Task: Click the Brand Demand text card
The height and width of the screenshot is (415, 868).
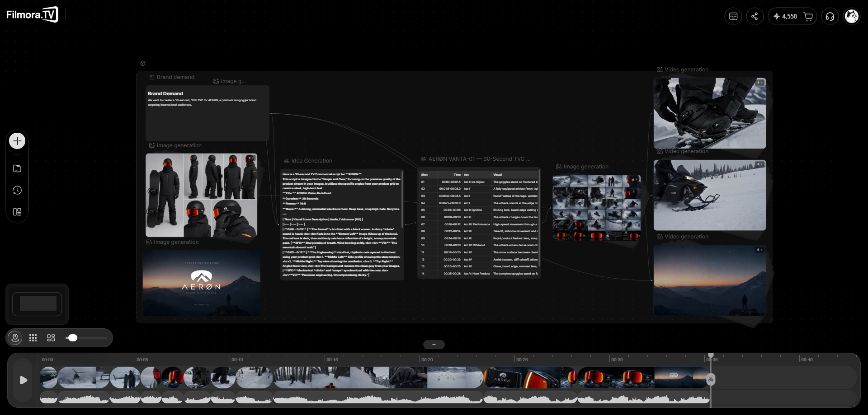Action: pyautogui.click(x=208, y=113)
